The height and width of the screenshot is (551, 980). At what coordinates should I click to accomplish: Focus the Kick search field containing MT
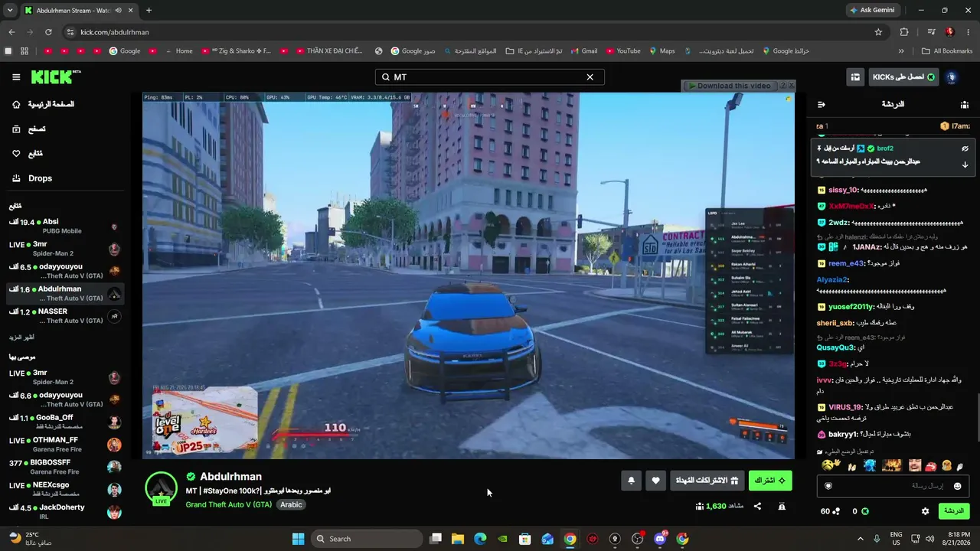tap(489, 77)
